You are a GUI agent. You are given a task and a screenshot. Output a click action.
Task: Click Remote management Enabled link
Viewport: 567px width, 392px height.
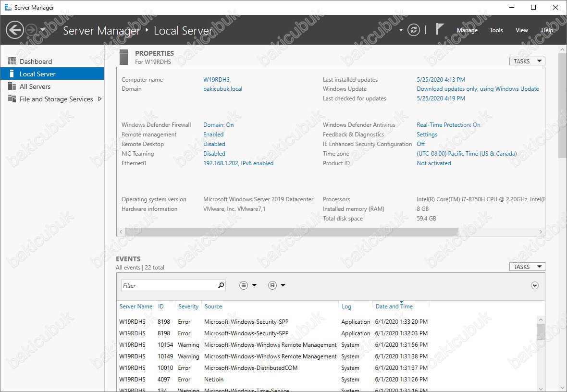click(213, 135)
